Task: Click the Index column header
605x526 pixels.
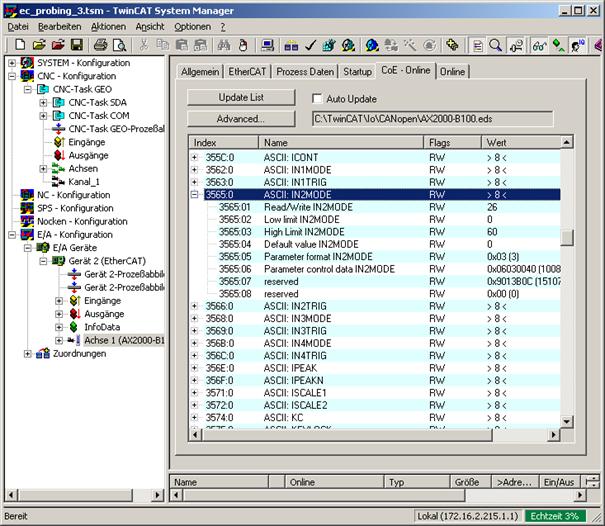Action: 224,143
